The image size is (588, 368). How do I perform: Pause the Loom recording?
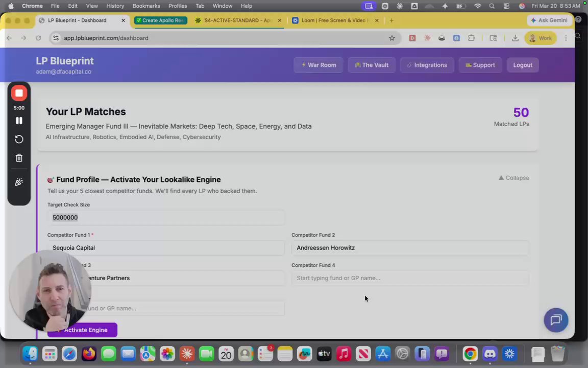coord(19,121)
